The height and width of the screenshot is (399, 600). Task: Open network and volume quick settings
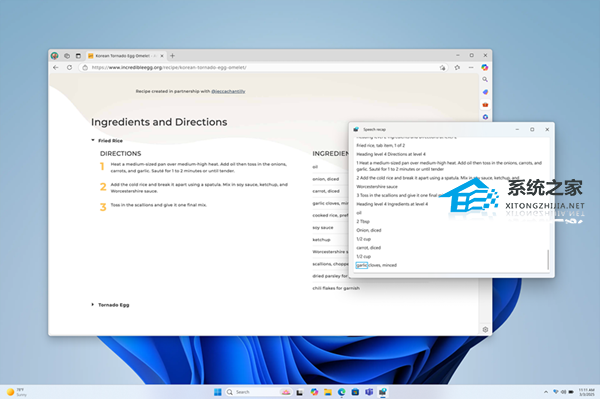(x=563, y=392)
